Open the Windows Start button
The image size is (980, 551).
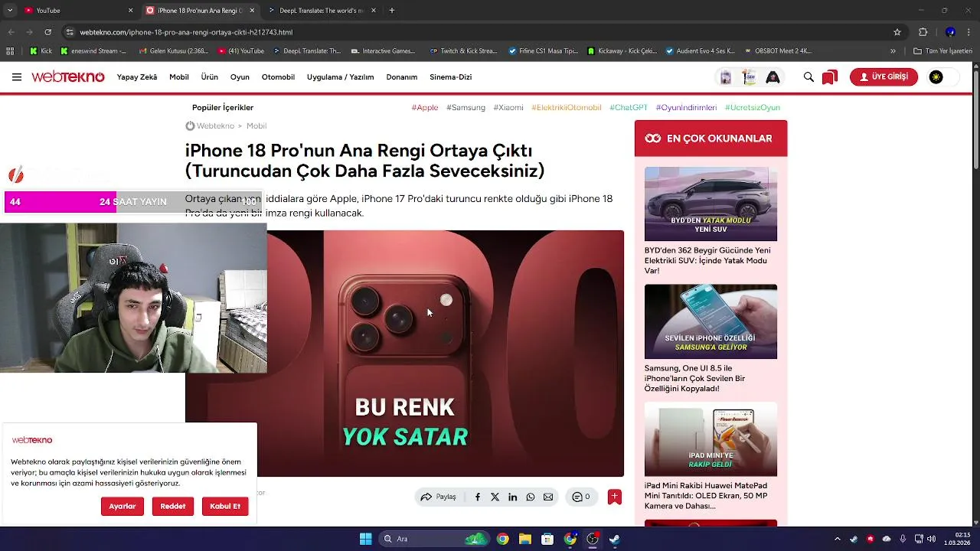(366, 539)
